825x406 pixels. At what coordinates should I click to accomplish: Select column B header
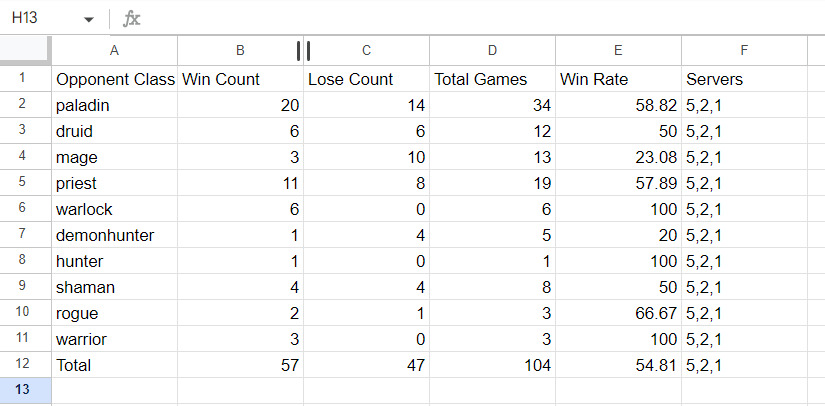tap(240, 50)
